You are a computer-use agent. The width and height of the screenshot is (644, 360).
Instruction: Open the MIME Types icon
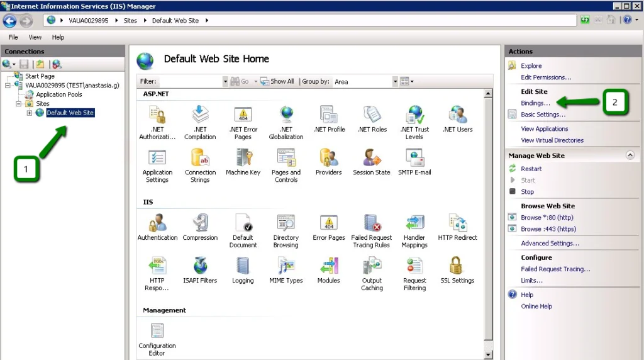click(286, 267)
